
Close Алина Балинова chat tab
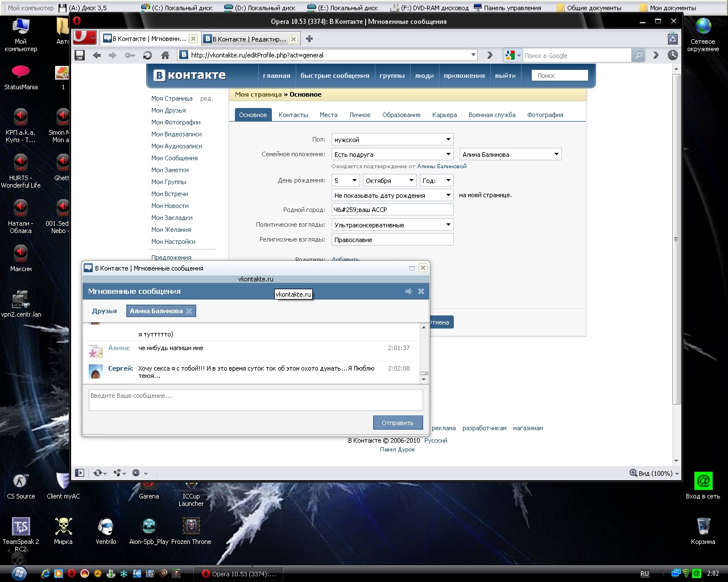pos(189,311)
